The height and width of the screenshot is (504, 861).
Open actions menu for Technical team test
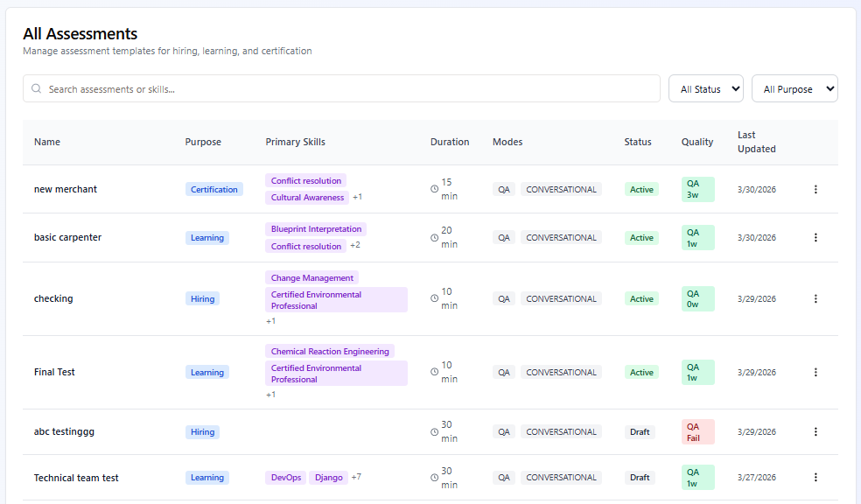(815, 477)
